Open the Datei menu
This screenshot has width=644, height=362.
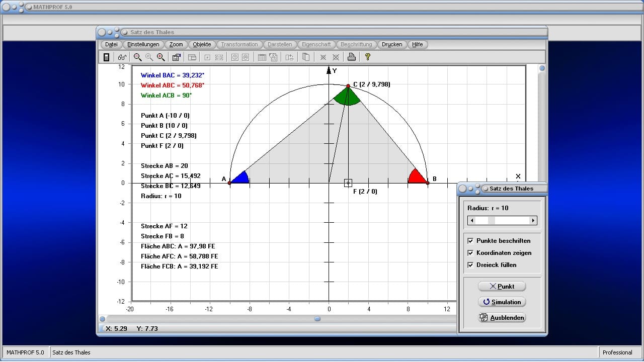(111, 44)
